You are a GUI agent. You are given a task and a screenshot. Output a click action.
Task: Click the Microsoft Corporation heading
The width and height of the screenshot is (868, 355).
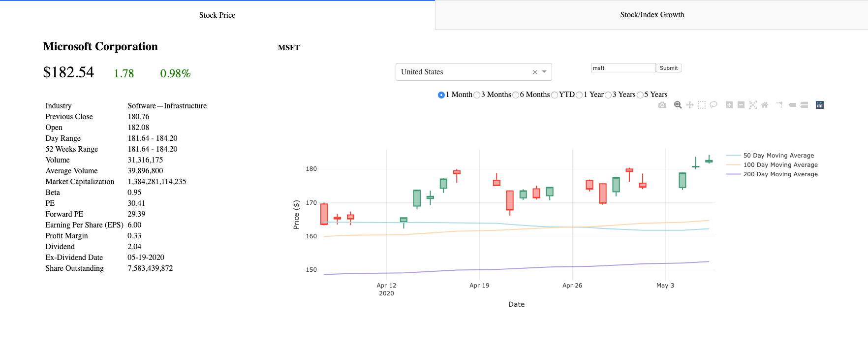[100, 46]
